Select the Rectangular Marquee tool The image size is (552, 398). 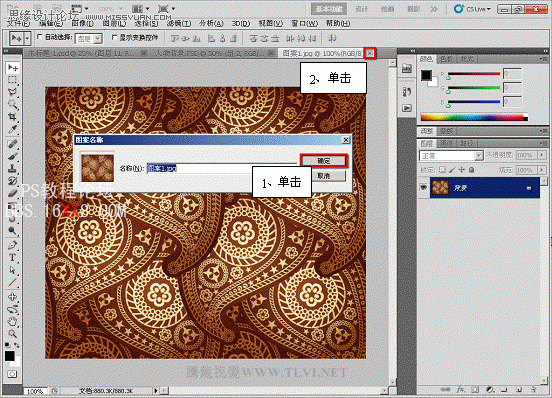click(x=13, y=80)
